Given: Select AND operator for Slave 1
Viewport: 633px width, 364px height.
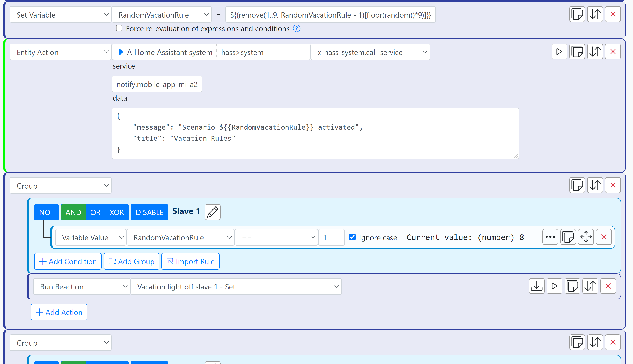Looking at the screenshot, I should click(73, 212).
